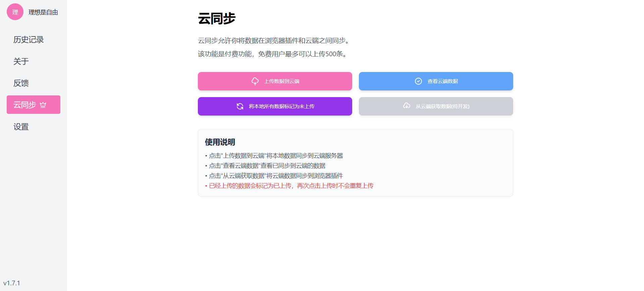Click the text mentioning 免费用户最多可以上传500条
This screenshot has height=291, width=644.
pos(274,54)
